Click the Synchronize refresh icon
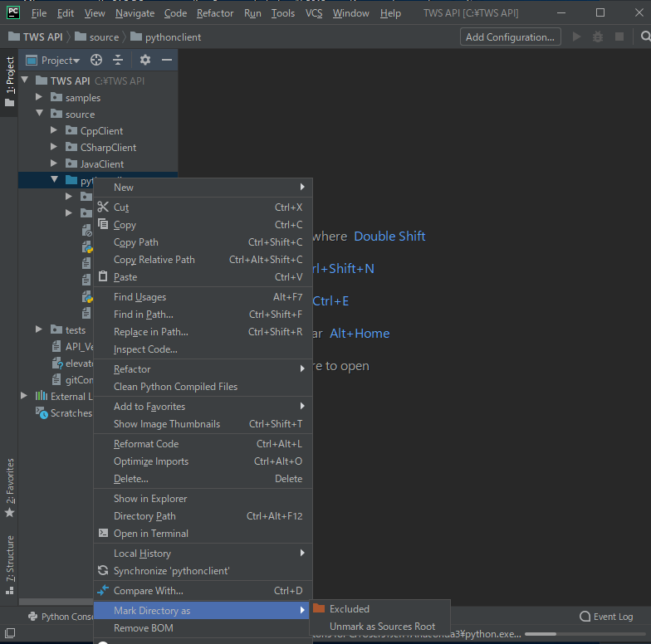The height and width of the screenshot is (644, 651). [x=103, y=571]
